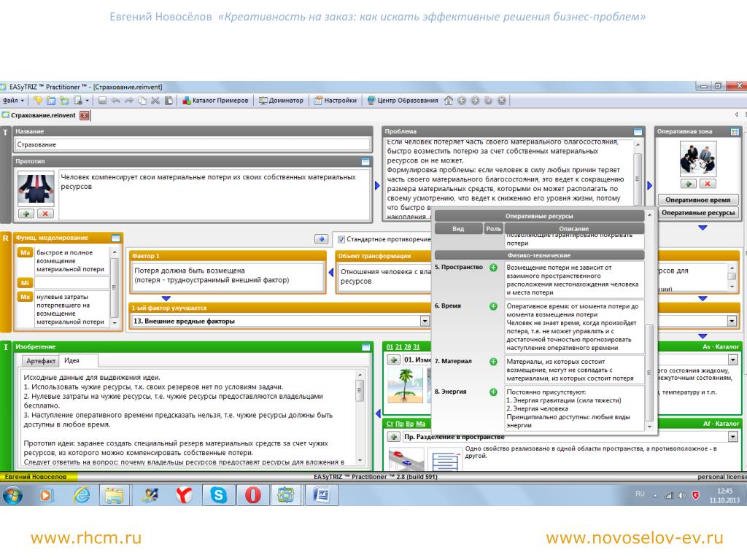Click the home icon after Центр Образования
747x560 pixels.
point(449,101)
